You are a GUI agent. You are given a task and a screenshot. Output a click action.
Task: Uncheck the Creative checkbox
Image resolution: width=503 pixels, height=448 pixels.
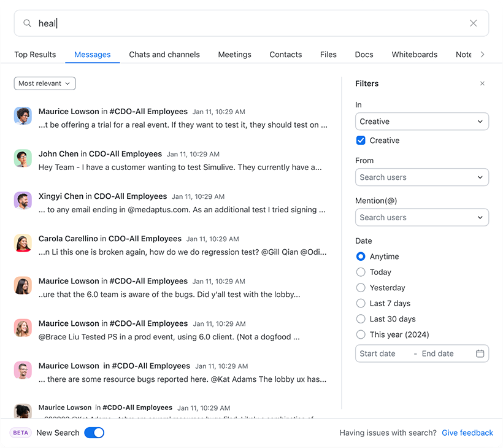click(361, 141)
